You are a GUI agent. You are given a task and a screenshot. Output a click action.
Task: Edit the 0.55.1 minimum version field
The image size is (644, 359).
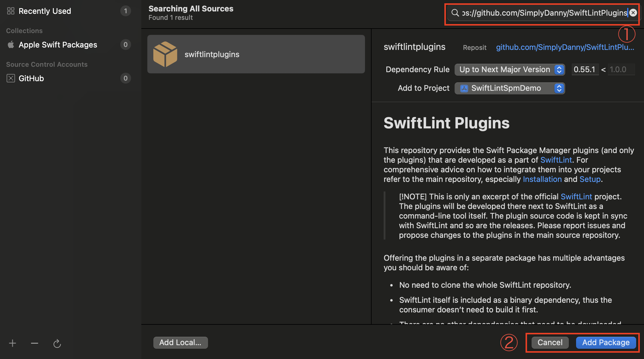point(585,69)
